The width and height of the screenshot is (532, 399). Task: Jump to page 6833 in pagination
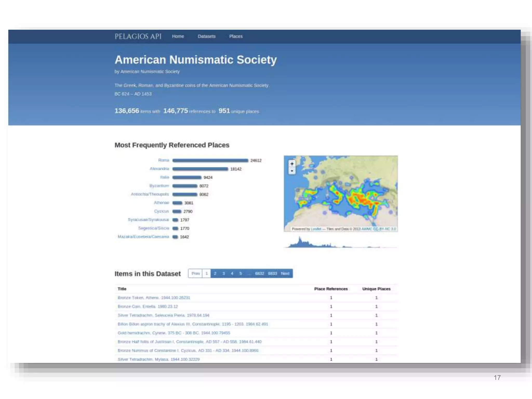(x=272, y=273)
